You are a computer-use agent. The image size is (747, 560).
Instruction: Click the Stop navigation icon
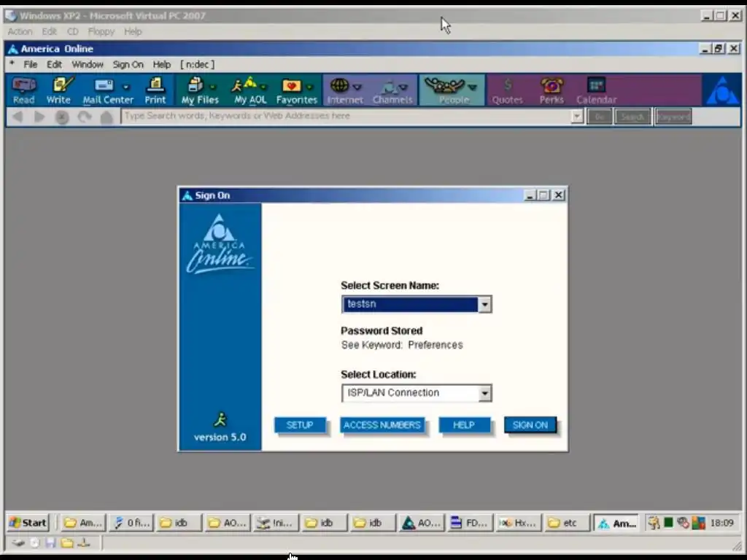click(x=62, y=117)
